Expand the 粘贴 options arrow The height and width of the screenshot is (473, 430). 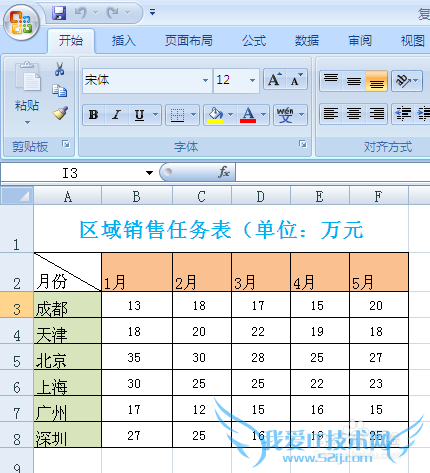[27, 122]
